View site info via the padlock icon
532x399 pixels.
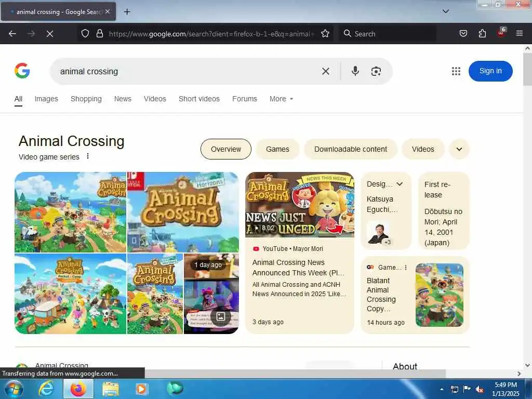99,33
